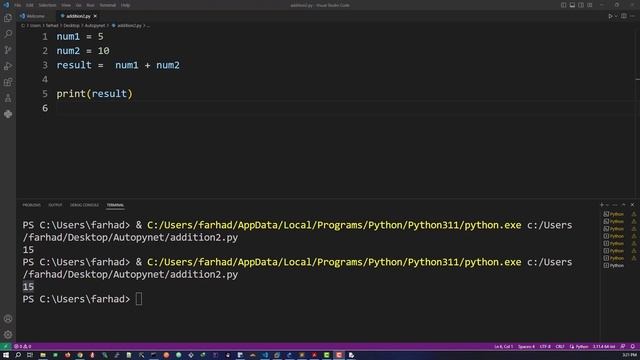The height and width of the screenshot is (360, 640).
Task: Open File Explorer from the taskbar
Action: point(42,355)
